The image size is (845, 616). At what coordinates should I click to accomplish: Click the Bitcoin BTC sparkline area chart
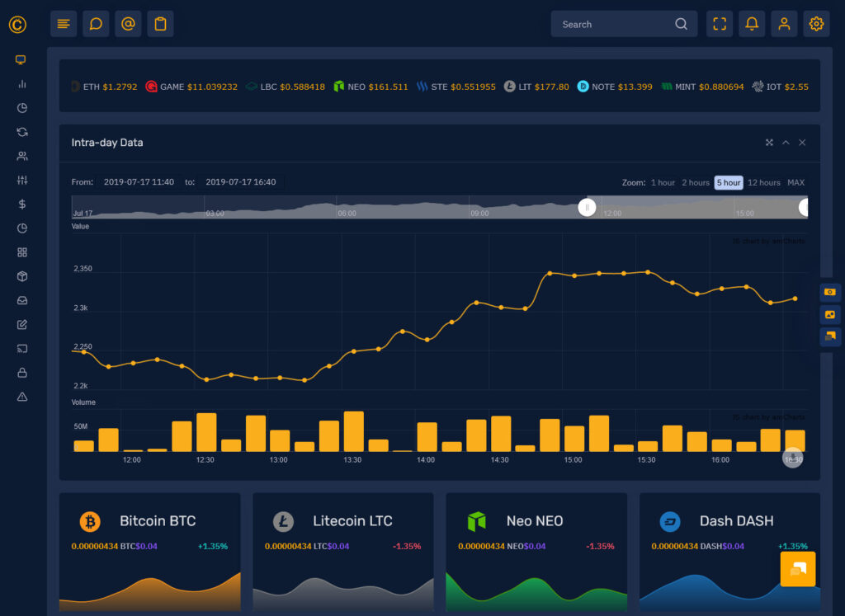pyautogui.click(x=150, y=591)
